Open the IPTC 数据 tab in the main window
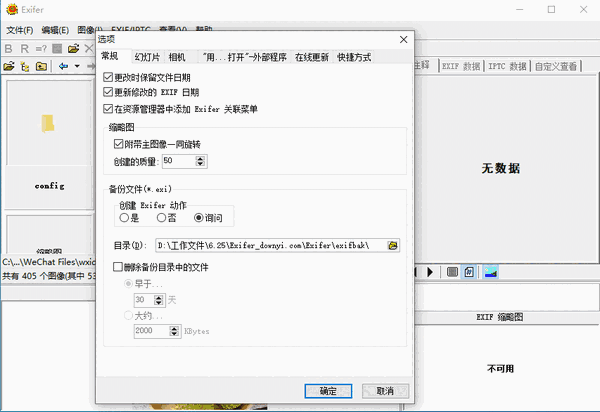 (x=507, y=67)
